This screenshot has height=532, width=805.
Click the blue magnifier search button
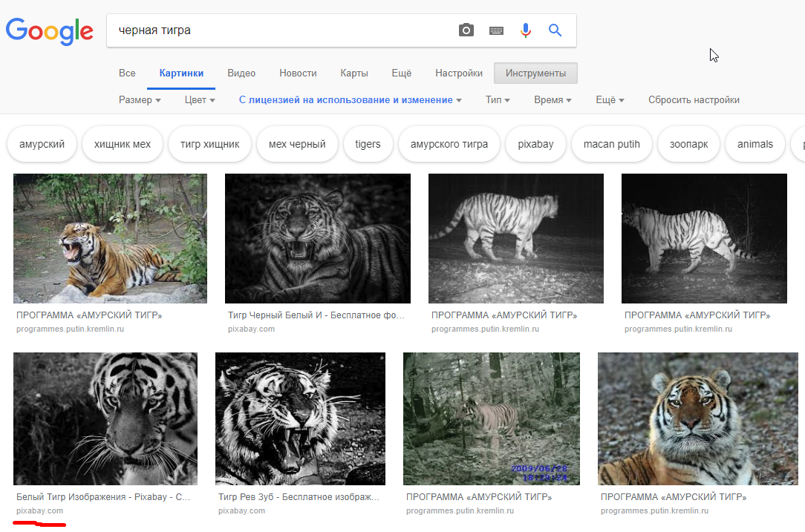point(555,30)
